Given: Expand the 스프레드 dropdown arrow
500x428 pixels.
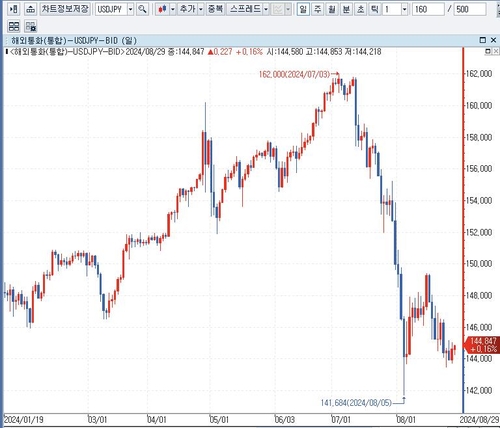Looking at the screenshot, I should click(x=266, y=9).
